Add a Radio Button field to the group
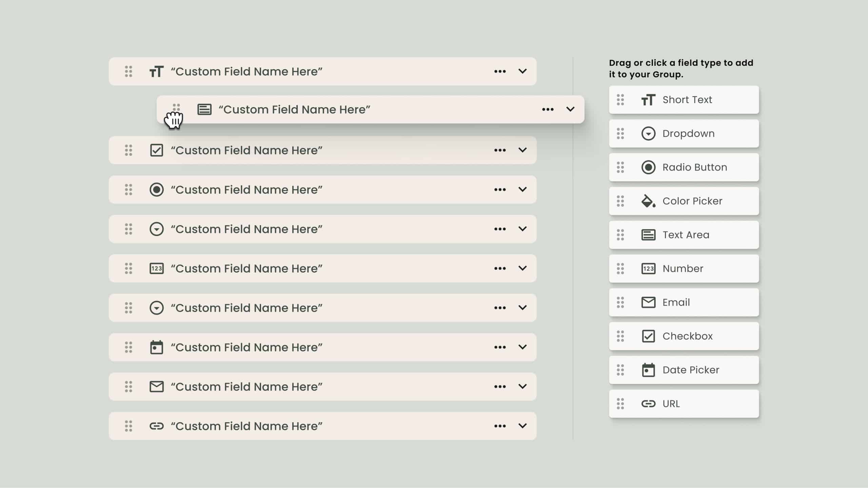This screenshot has width=868, height=488. point(684,167)
